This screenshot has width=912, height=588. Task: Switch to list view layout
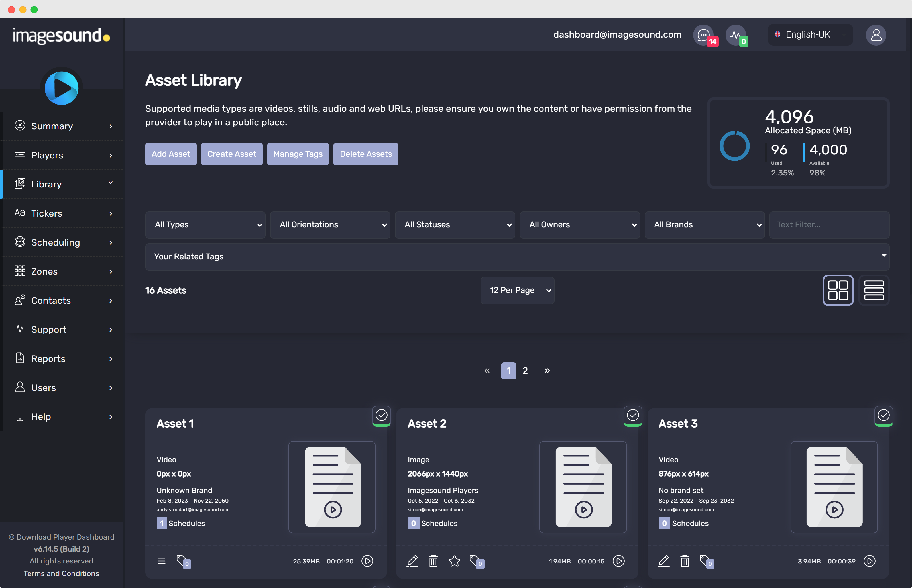(x=874, y=290)
